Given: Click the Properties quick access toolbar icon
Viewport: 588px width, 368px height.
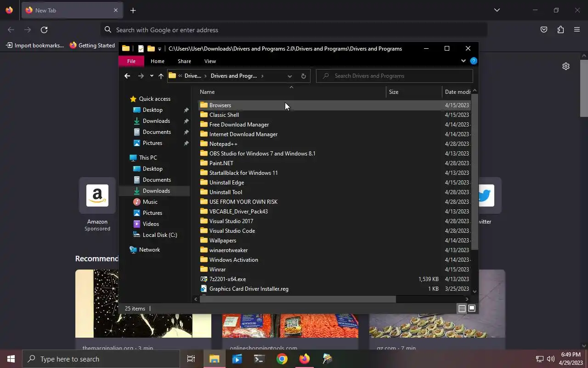Looking at the screenshot, I should click(x=141, y=49).
